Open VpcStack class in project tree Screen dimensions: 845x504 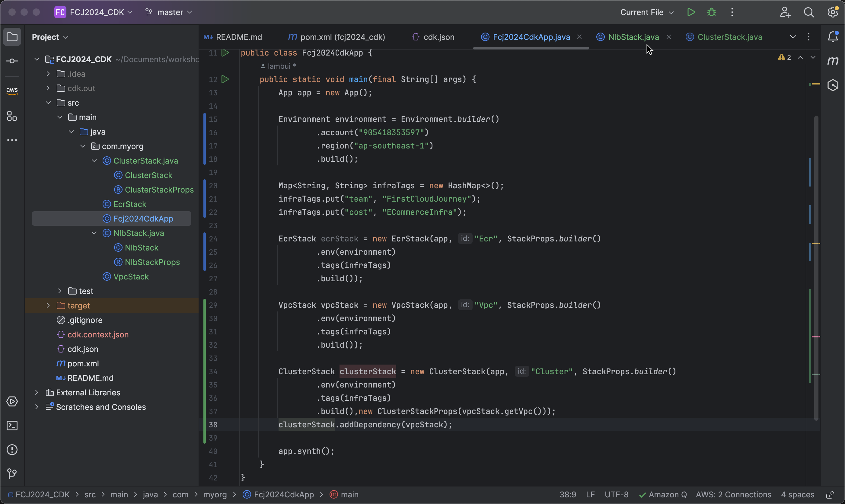tap(126, 276)
